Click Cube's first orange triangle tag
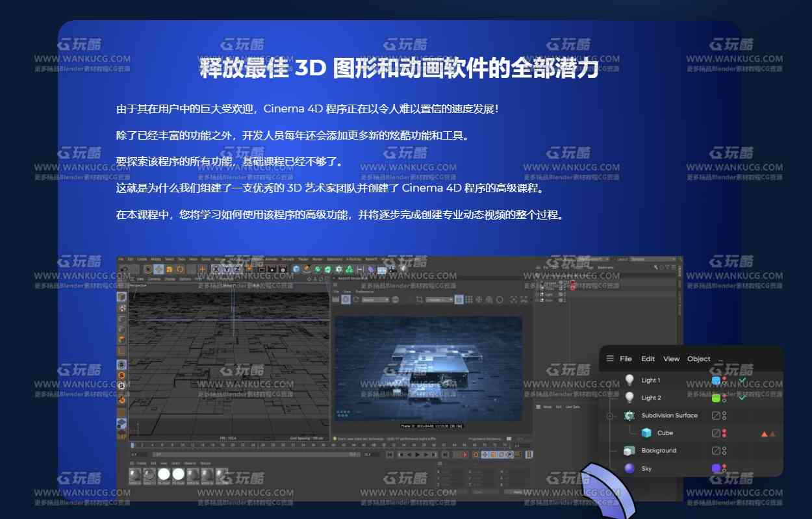 [x=765, y=433]
